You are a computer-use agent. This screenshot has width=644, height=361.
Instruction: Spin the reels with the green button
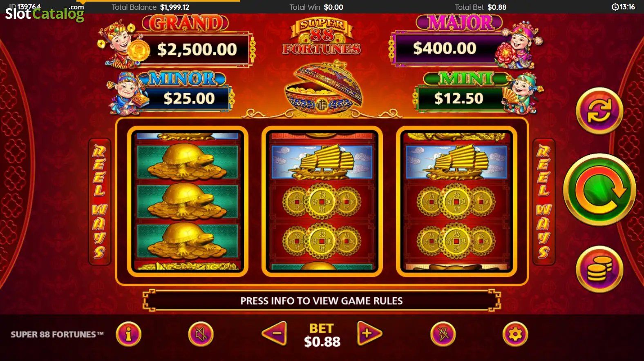599,190
